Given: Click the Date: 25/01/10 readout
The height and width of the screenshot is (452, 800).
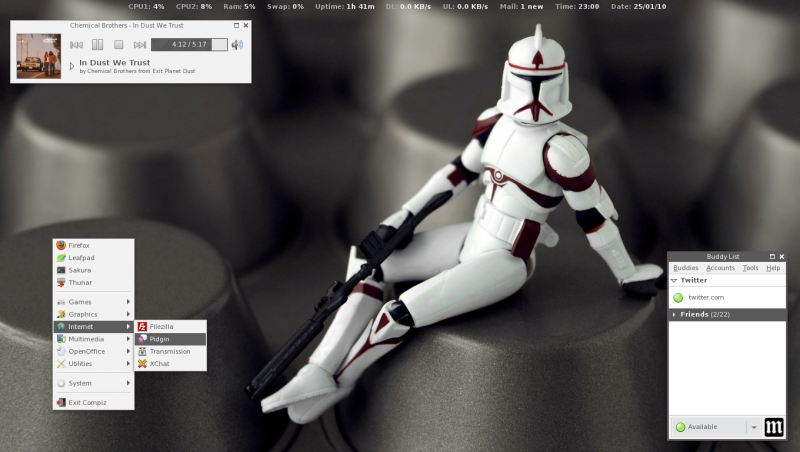Looking at the screenshot, I should (638, 7).
